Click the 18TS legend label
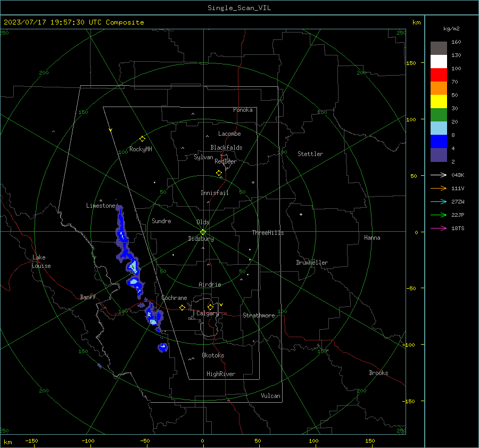The height and width of the screenshot is (448, 479). 458,229
